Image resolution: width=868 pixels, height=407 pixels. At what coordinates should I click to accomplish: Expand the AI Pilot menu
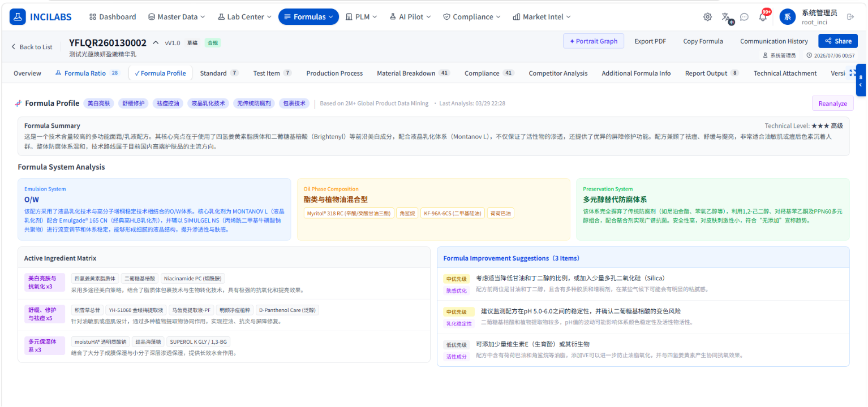pos(410,17)
